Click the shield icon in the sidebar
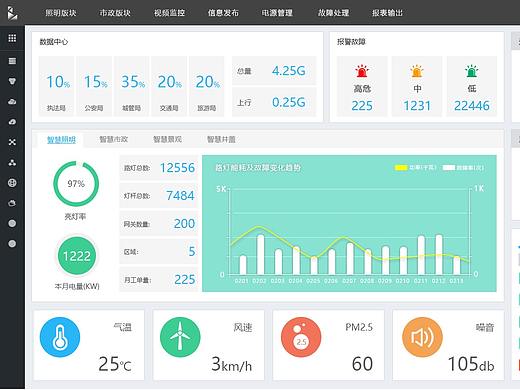Viewport: 520px width, 390px height. (x=12, y=81)
